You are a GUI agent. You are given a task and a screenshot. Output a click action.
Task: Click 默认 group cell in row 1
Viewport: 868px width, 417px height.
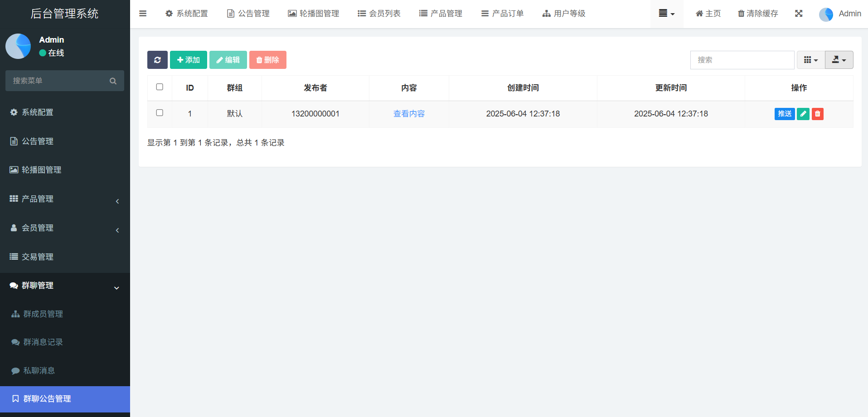tap(235, 114)
